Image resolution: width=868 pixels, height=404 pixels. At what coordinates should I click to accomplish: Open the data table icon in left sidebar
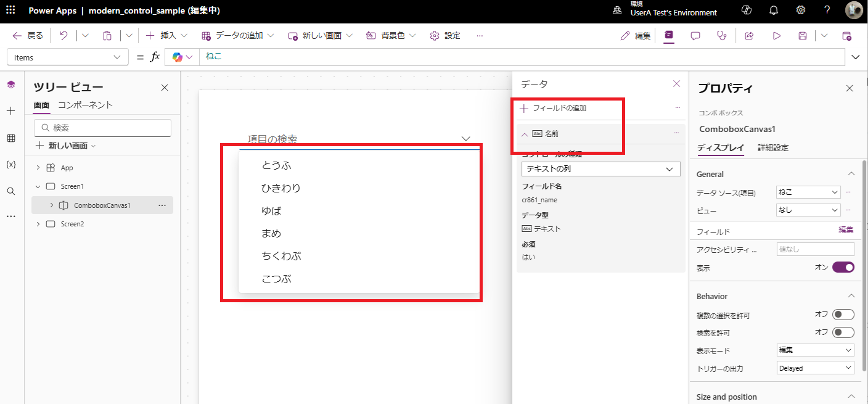11,138
